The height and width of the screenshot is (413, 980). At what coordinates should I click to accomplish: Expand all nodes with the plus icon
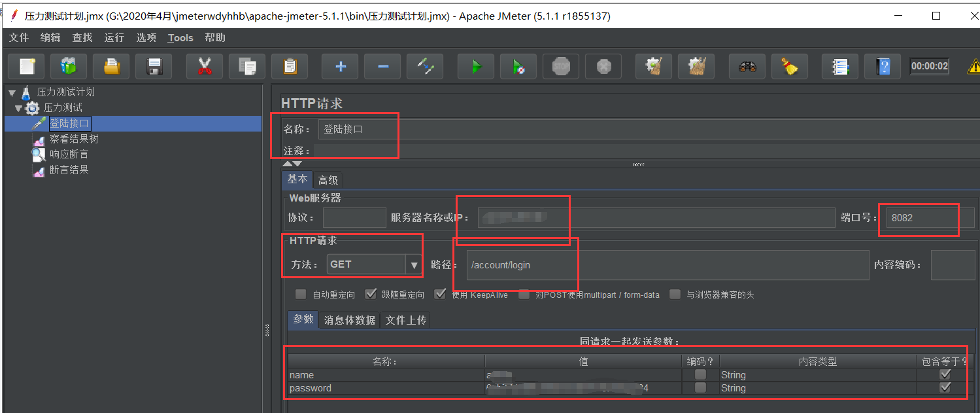pos(340,66)
